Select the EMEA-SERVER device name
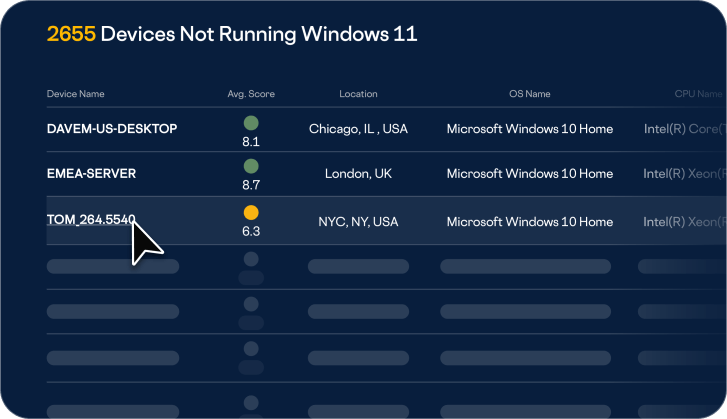727x419 pixels. [x=91, y=173]
